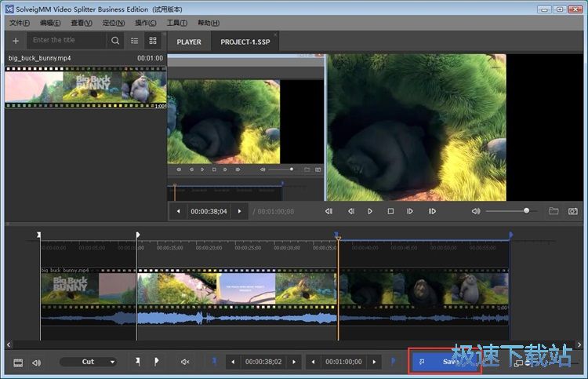Switch media panel to list view
Screen dimensions: 588x379
tap(135, 41)
